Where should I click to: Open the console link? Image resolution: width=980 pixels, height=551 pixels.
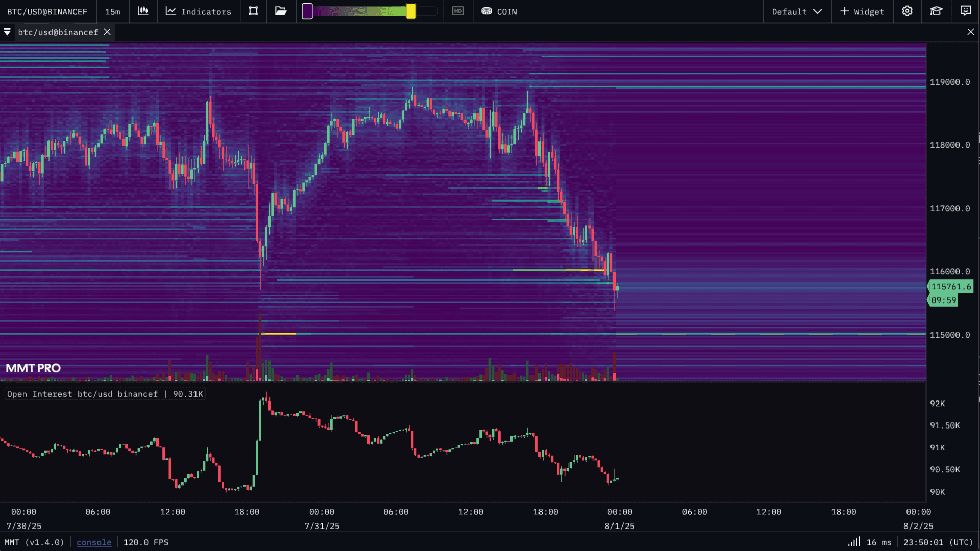tap(94, 542)
